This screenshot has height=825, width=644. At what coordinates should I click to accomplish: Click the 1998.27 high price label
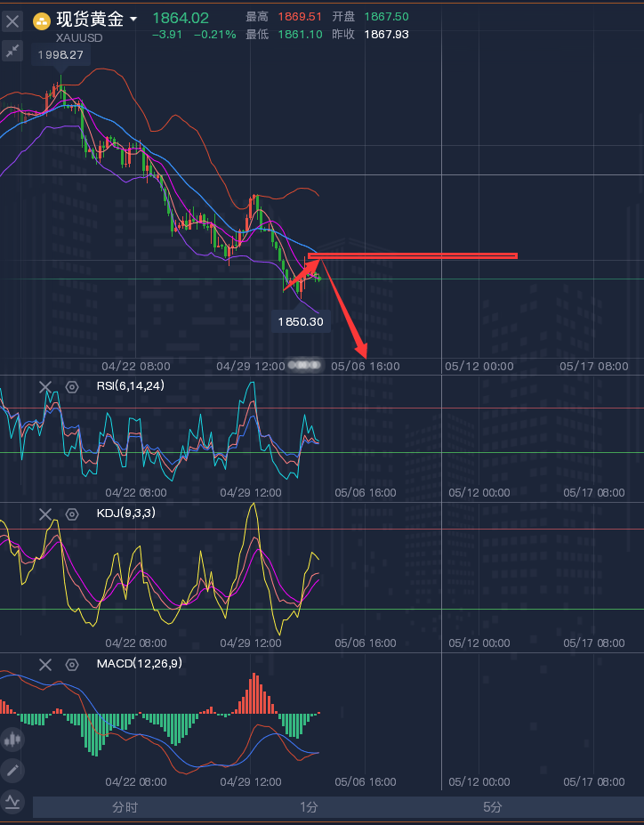pyautogui.click(x=60, y=55)
